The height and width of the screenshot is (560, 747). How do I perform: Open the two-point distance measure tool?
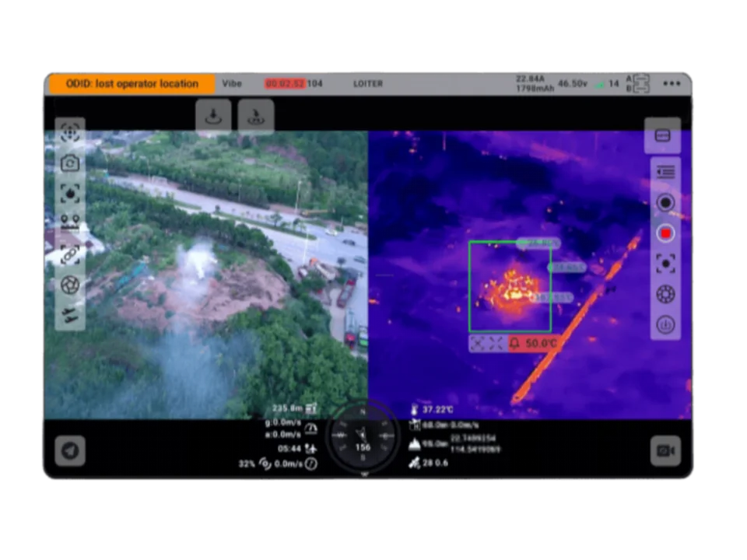click(x=70, y=223)
